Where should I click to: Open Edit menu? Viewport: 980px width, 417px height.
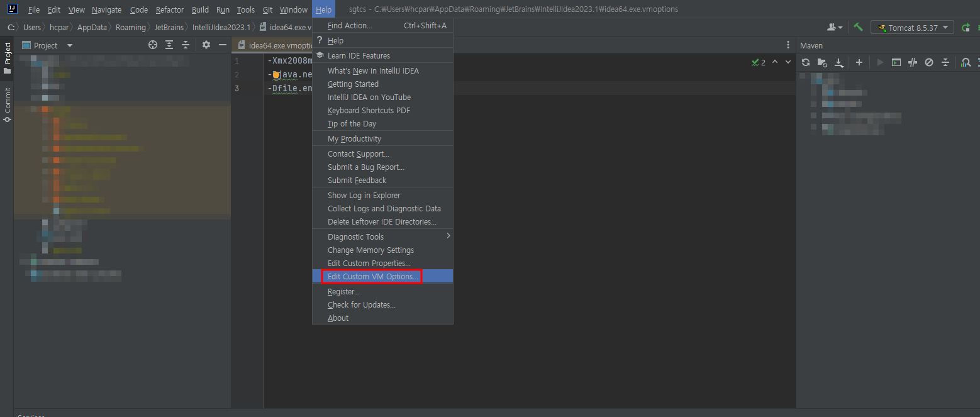coord(54,9)
